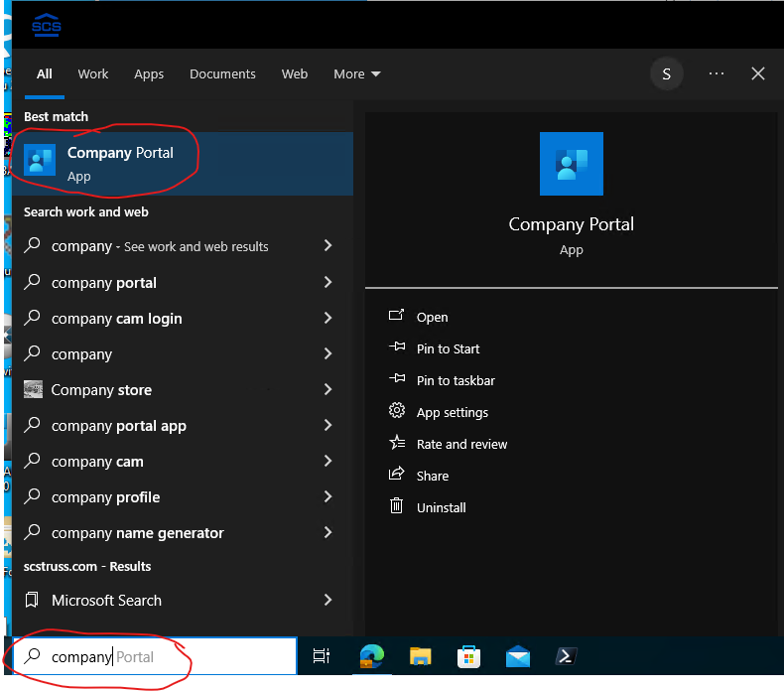
Task: Click the Microsoft Search bookmark icon
Action: [32, 600]
